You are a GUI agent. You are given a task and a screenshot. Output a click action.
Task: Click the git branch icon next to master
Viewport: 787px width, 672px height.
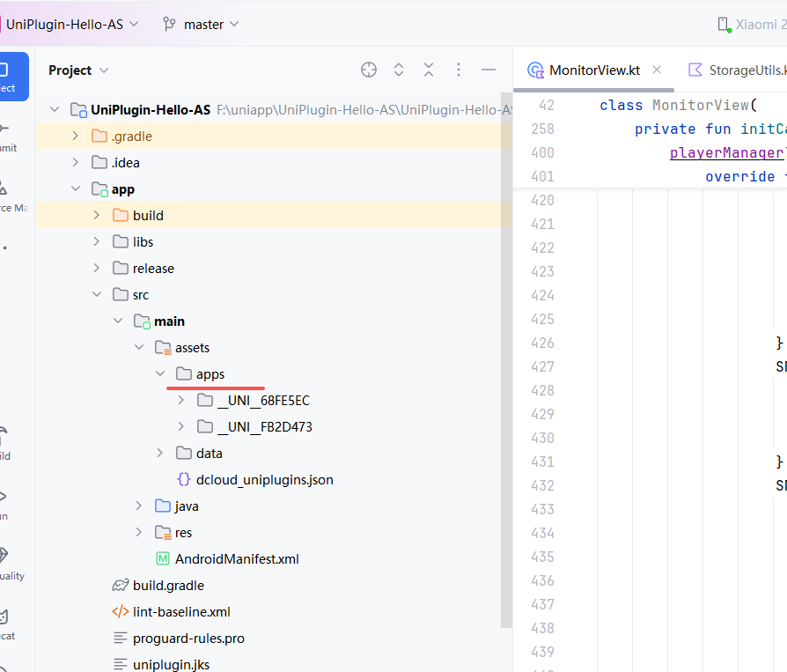[169, 24]
